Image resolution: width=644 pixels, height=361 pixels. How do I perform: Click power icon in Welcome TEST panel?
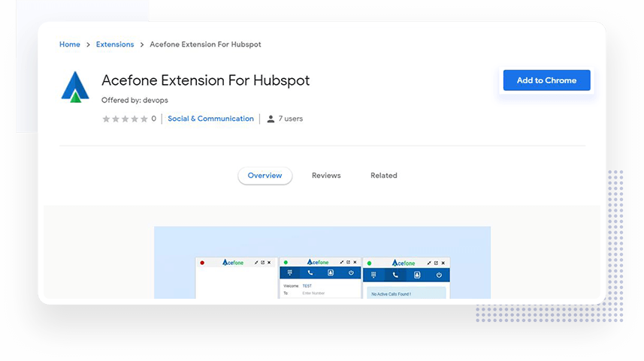351,272
